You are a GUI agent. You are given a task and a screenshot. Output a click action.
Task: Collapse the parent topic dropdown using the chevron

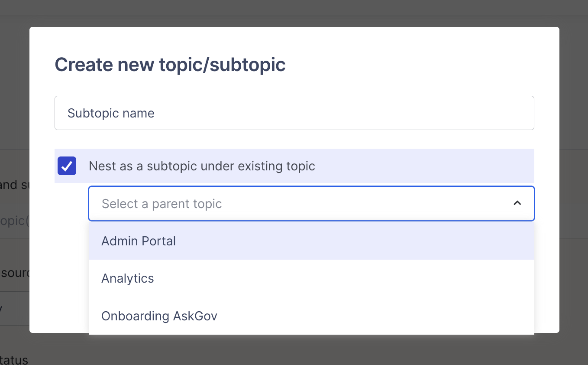[x=517, y=203]
